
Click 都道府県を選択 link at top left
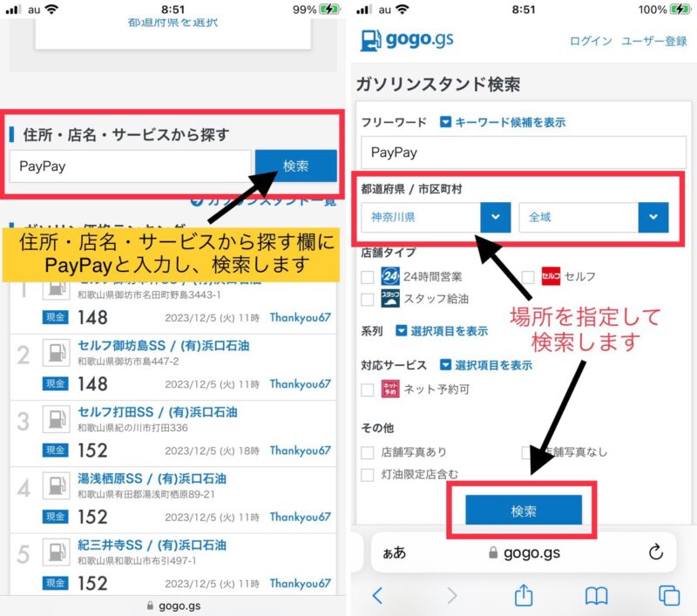[173, 23]
